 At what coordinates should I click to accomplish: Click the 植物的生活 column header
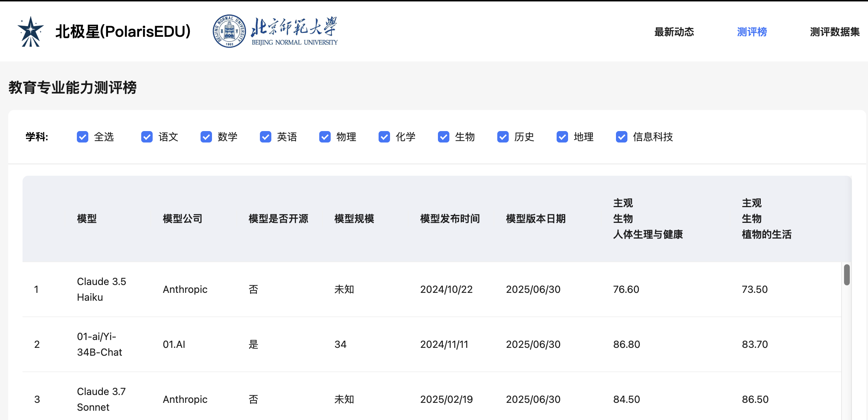click(767, 219)
